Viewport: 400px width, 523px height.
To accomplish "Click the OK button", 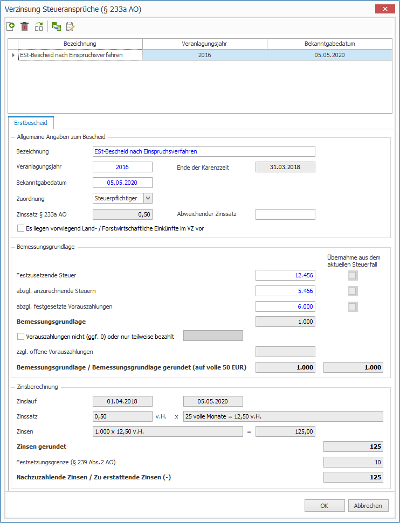I will (x=324, y=506).
